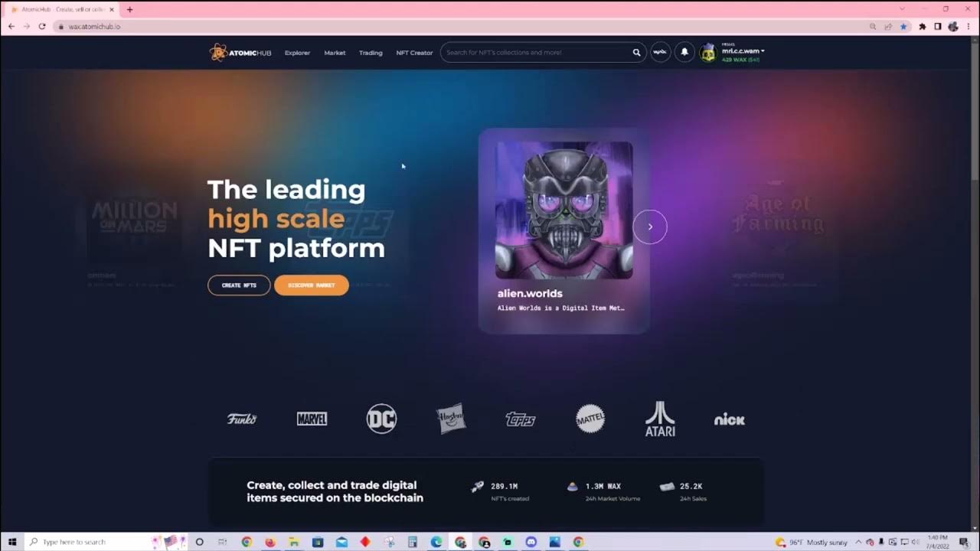Click the Age of Farming collection card
This screenshot has width=980, height=551.
(x=779, y=233)
